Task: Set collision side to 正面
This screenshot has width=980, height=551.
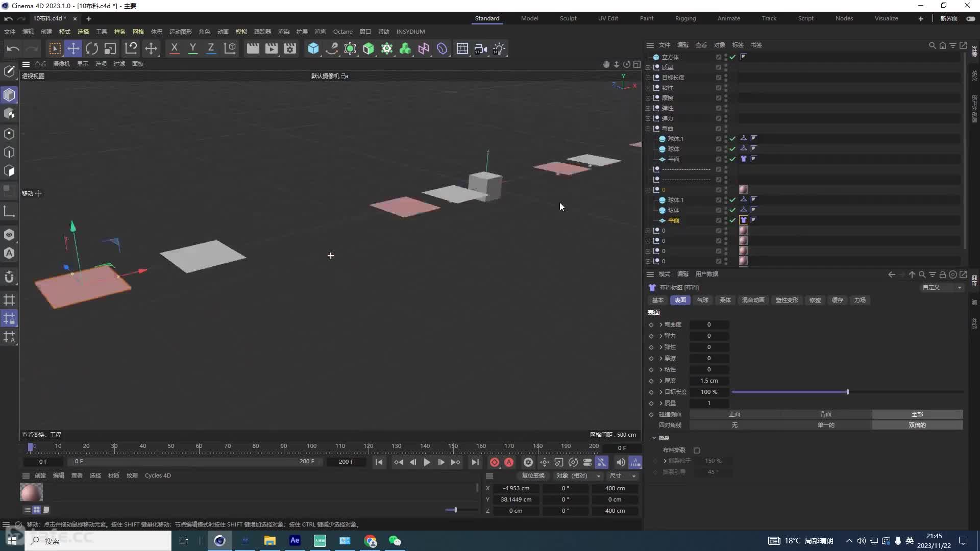Action: [734, 414]
